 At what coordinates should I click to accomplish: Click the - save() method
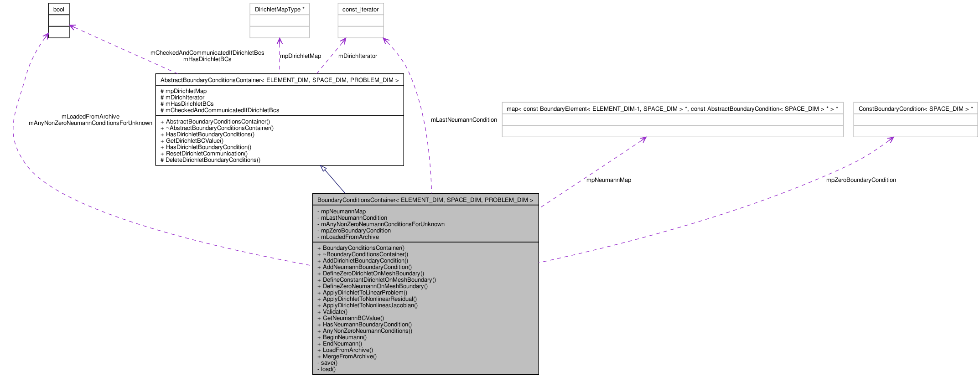click(327, 363)
